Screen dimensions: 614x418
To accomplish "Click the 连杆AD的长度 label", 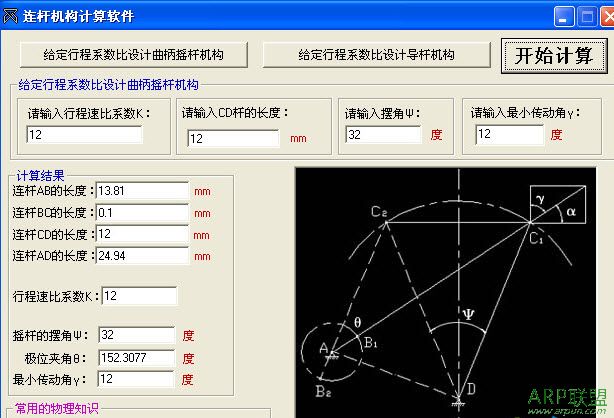I will [x=53, y=256].
